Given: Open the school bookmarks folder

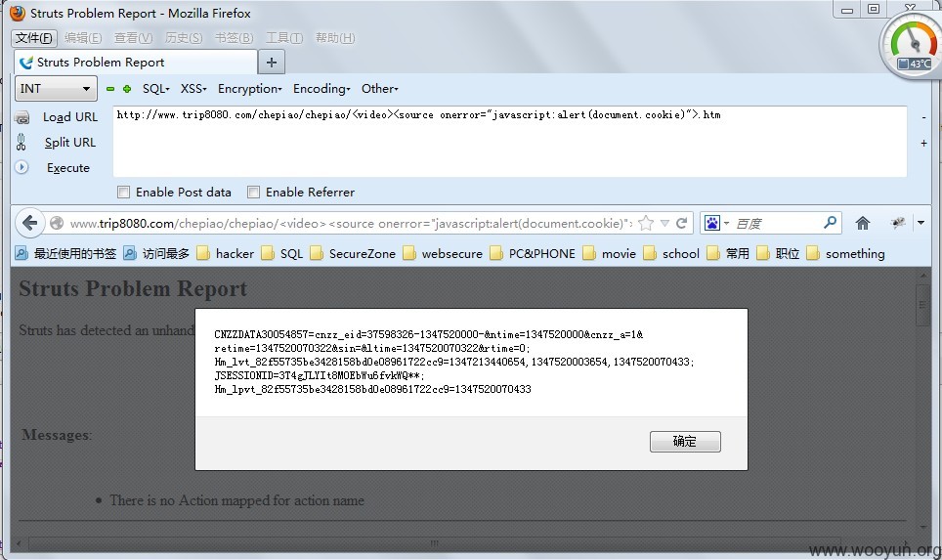Looking at the screenshot, I should click(671, 253).
